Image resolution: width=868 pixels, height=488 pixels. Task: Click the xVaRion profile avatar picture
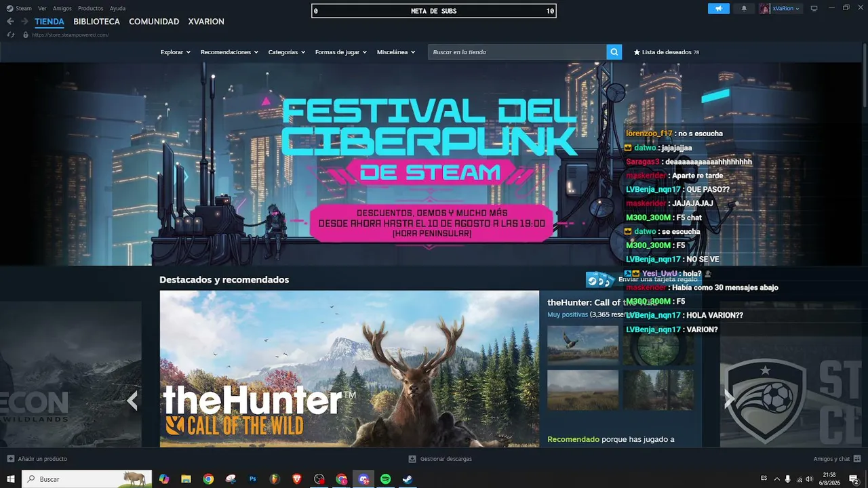765,9
